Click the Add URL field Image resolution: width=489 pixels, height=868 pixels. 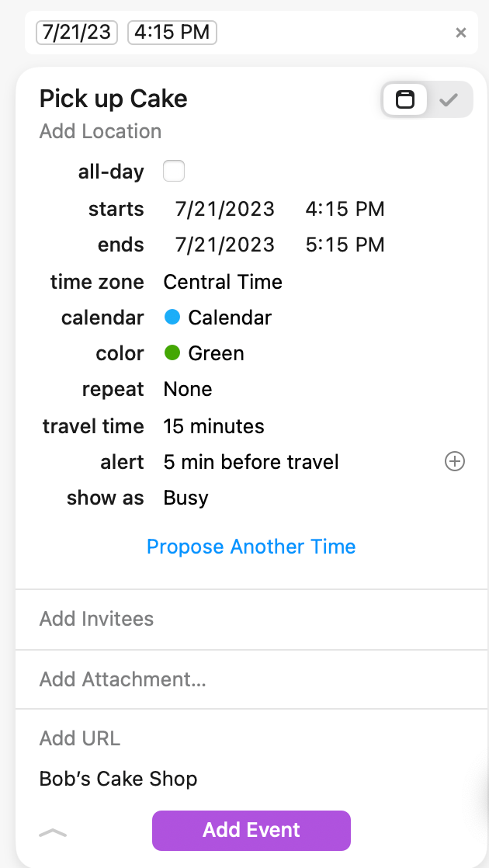80,738
